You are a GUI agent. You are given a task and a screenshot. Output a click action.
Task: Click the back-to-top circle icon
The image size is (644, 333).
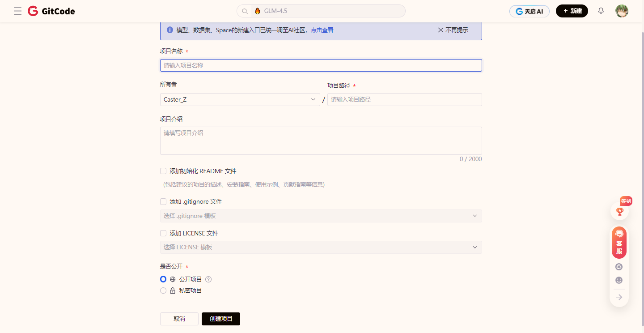pos(619,267)
